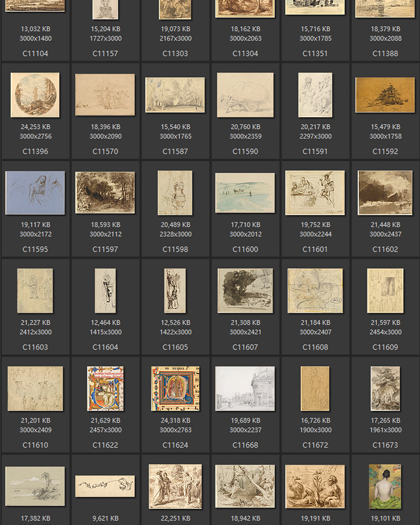Select the watercolor beach scene C11600
The image size is (420, 525).
tap(245, 193)
